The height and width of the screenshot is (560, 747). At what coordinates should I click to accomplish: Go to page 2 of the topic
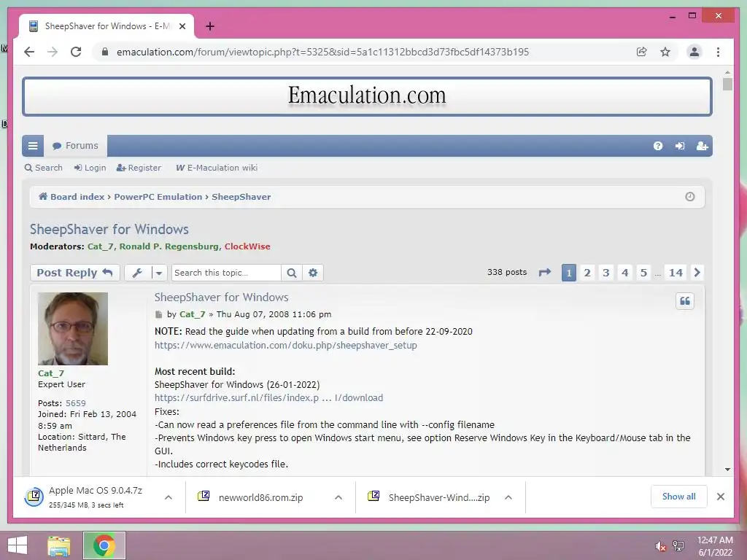587,273
